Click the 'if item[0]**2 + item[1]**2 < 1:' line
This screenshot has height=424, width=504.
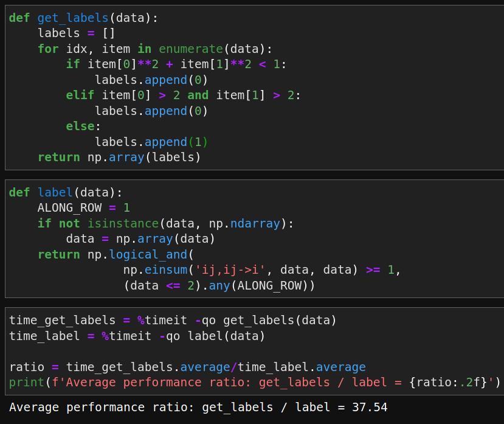[x=176, y=64]
